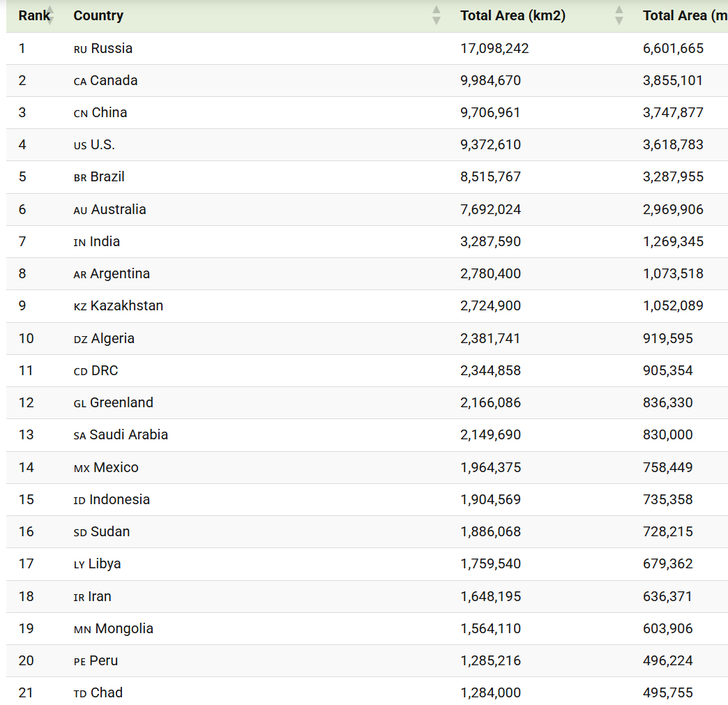Click the GL country code before Greenland
Image resolution: width=728 pixels, height=705 pixels.
click(x=80, y=404)
